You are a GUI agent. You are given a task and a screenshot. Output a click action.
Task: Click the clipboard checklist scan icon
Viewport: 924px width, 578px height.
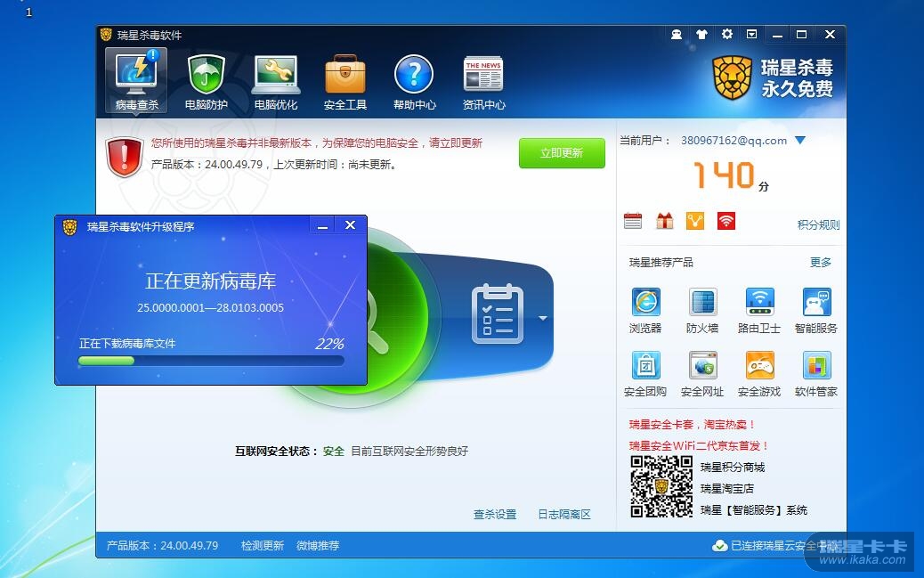coord(498,313)
